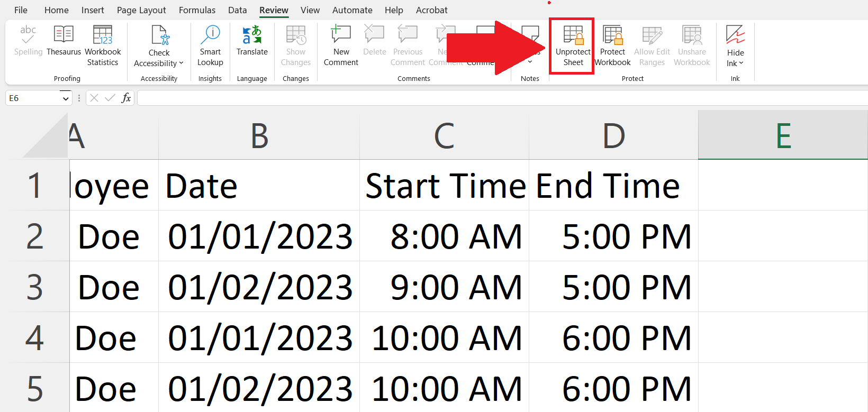Click the Select All corner triangle
Screen dimensions: 868x412
(x=48, y=139)
